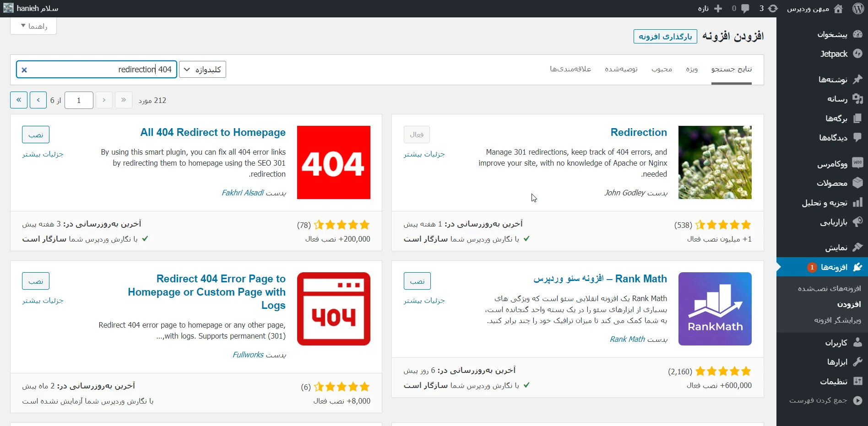This screenshot has height=426, width=868.
Task: Open the پیشخوان dashboard icon
Action: coord(857,34)
